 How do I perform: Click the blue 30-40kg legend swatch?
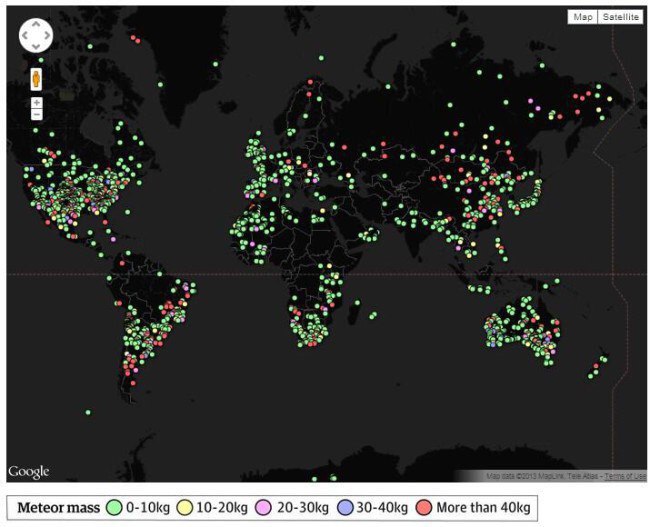(345, 507)
